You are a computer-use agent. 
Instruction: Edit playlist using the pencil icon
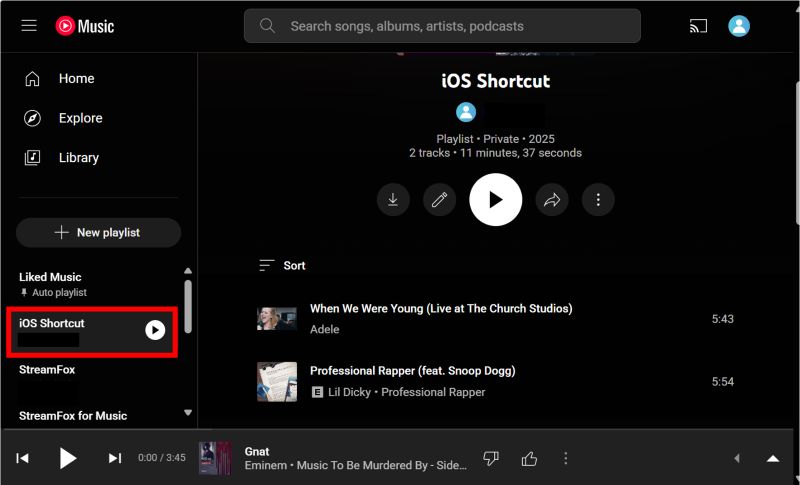(x=438, y=200)
